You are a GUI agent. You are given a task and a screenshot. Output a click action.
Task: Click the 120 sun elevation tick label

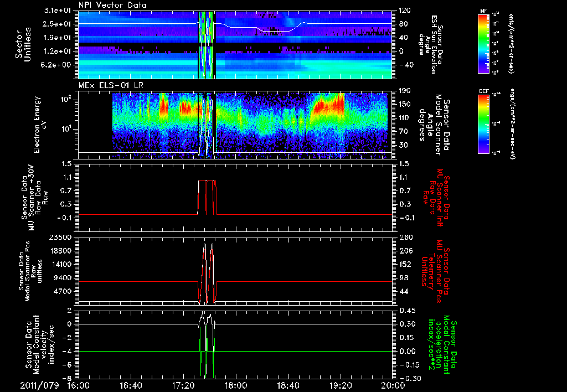pyautogui.click(x=405, y=11)
